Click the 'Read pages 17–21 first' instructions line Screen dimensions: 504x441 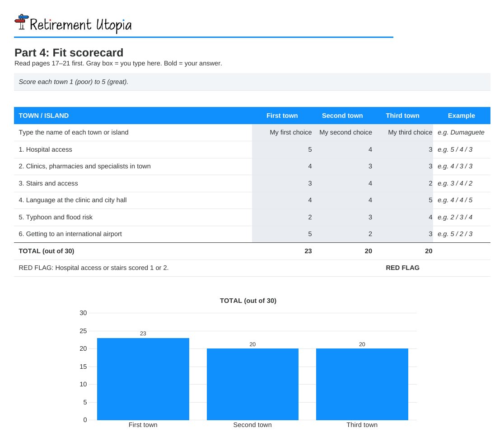118,63
